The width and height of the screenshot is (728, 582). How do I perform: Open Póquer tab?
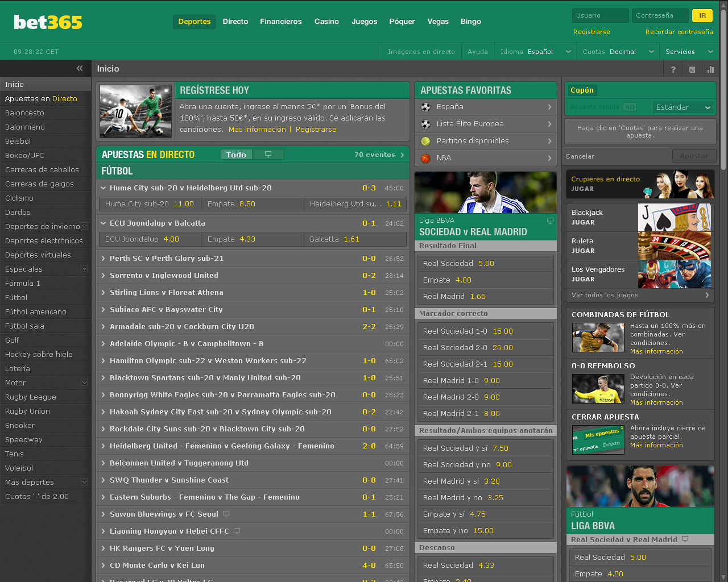[x=402, y=22]
